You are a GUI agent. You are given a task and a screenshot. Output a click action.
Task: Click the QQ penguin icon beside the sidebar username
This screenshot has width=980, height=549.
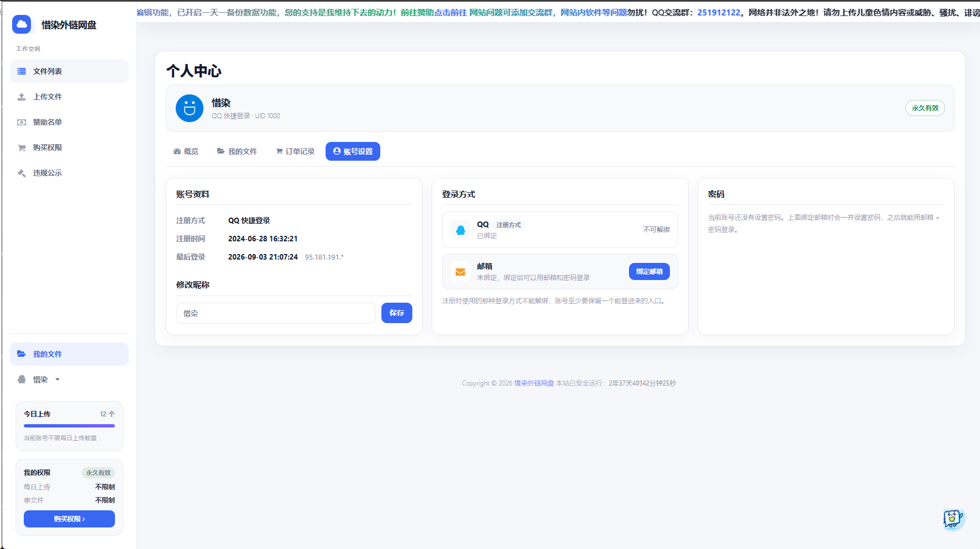[x=22, y=379]
